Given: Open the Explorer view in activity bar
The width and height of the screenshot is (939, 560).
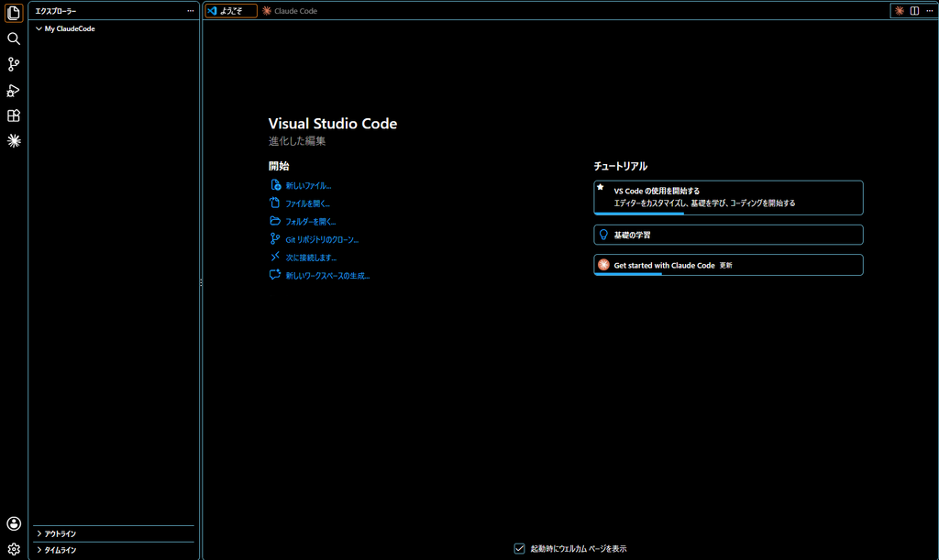Looking at the screenshot, I should pyautogui.click(x=14, y=13).
